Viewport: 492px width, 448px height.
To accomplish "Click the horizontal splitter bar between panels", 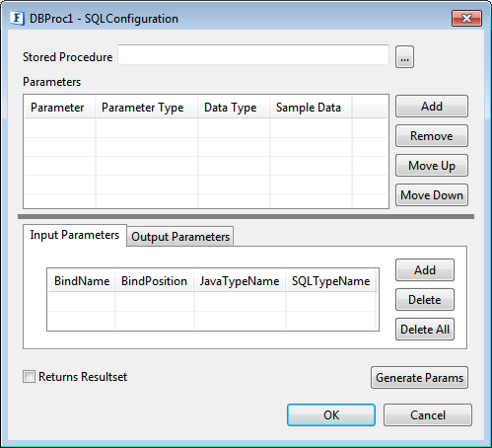I will pos(246,216).
